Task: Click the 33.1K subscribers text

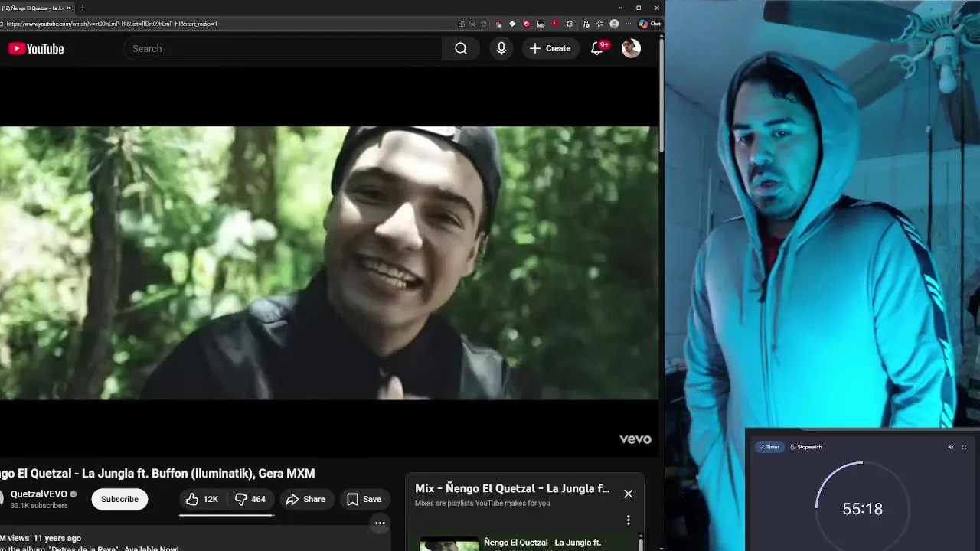Action: pos(39,506)
